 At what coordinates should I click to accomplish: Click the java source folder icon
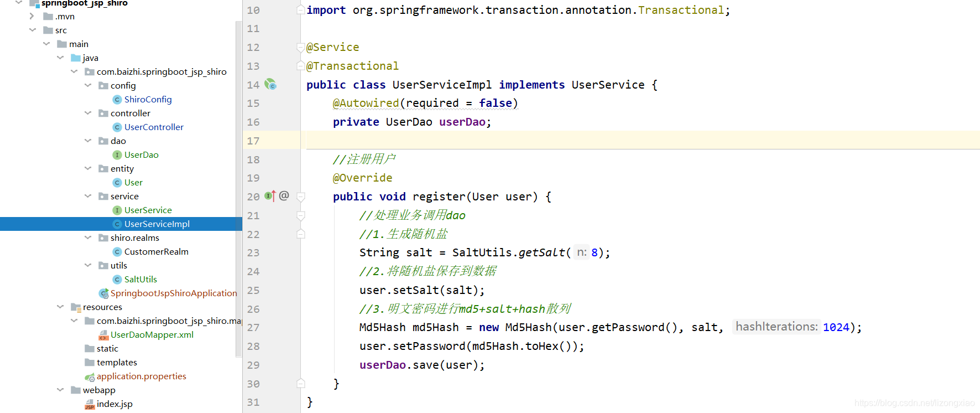[76, 58]
